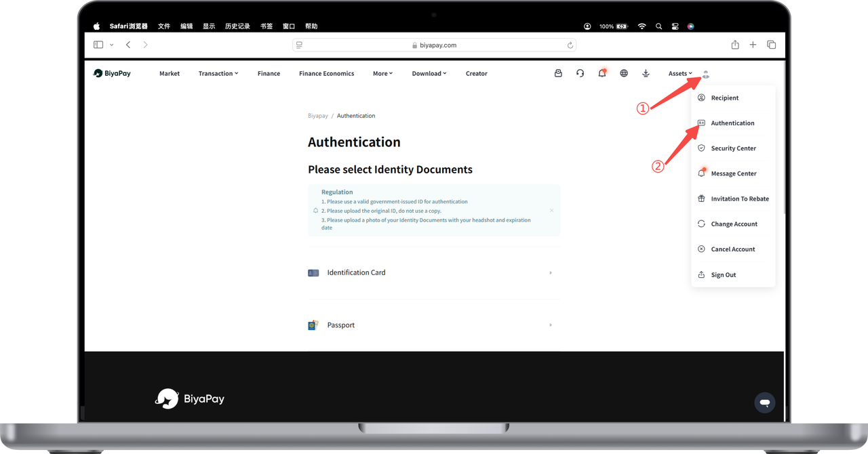This screenshot has height=454, width=868.
Task: Choose Sign Out in account menu
Action: coord(723,275)
